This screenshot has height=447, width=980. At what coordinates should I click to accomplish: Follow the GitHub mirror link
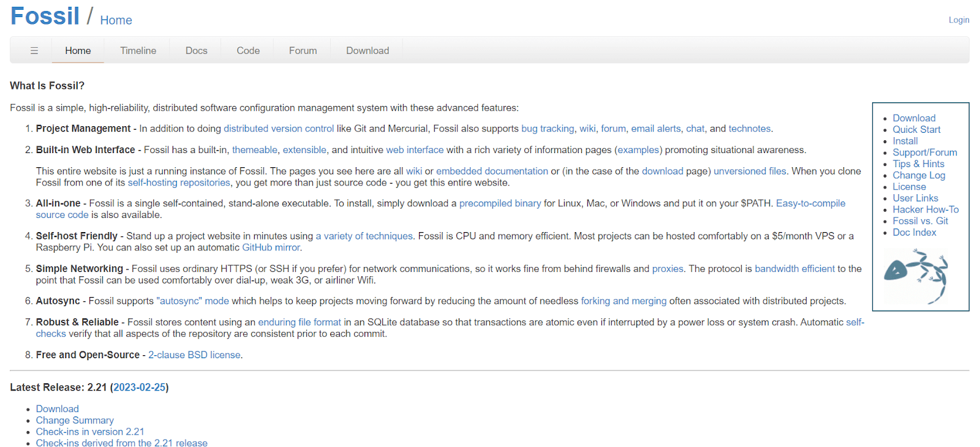coord(271,247)
